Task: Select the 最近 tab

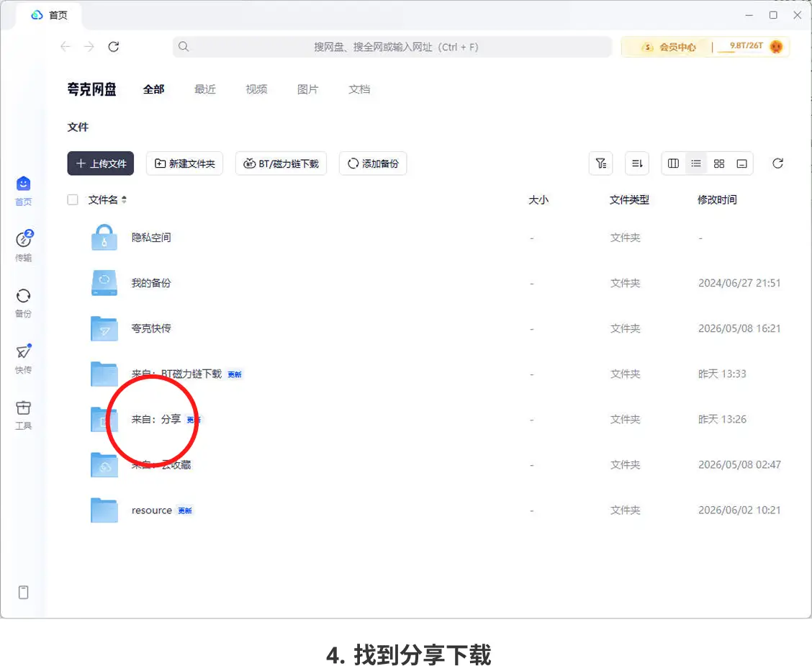Action: 205,89
